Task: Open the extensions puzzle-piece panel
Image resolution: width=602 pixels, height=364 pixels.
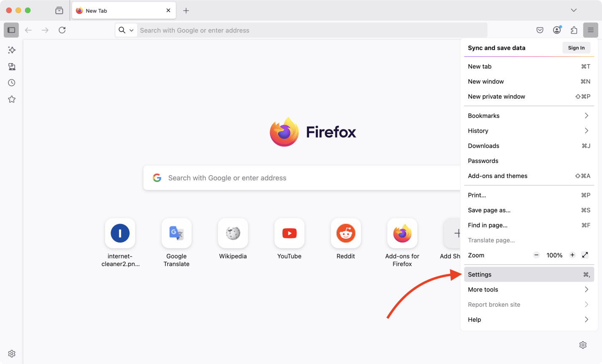Action: (573, 30)
